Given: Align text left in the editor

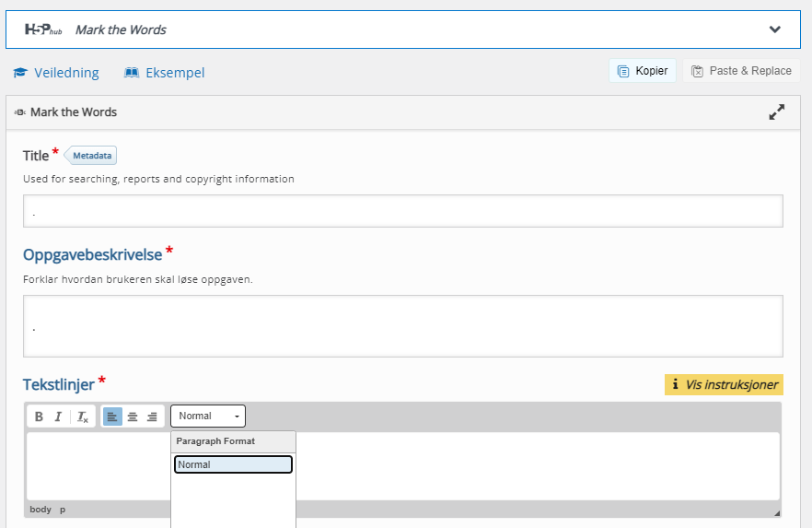Looking at the screenshot, I should pos(112,417).
